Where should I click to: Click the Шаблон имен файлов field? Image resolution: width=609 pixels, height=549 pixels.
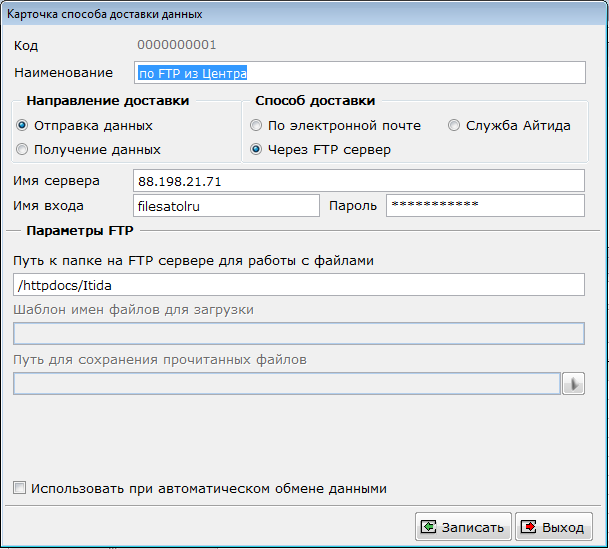pyautogui.click(x=299, y=334)
